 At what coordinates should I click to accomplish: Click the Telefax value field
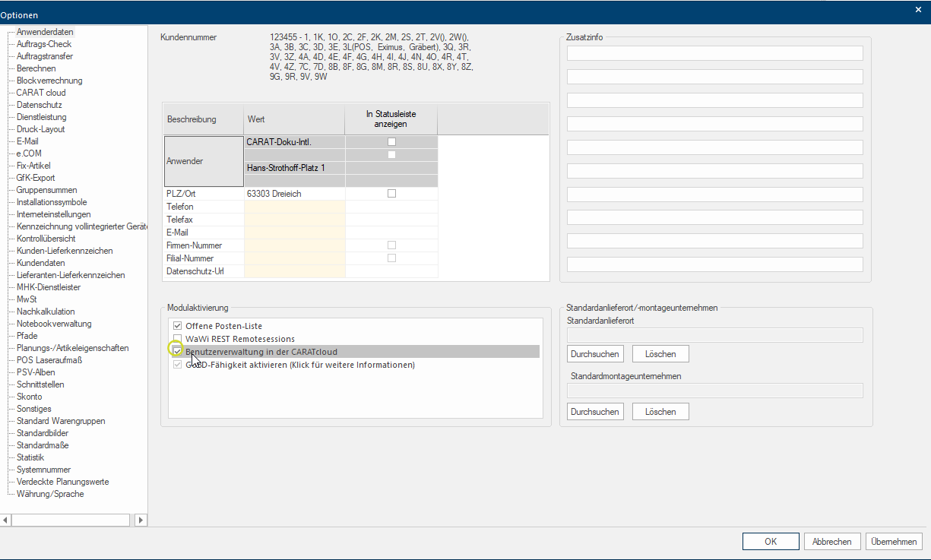tap(295, 220)
